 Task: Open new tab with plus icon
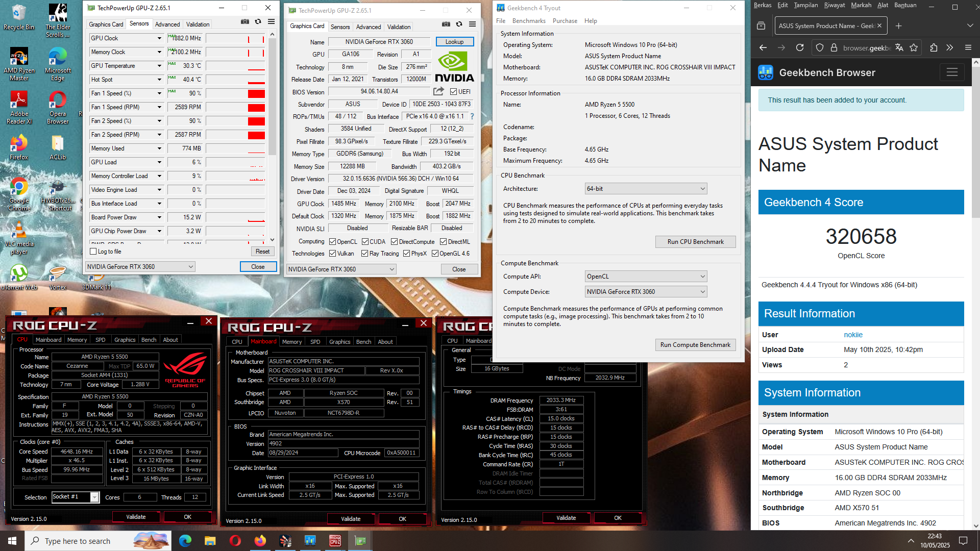[899, 26]
